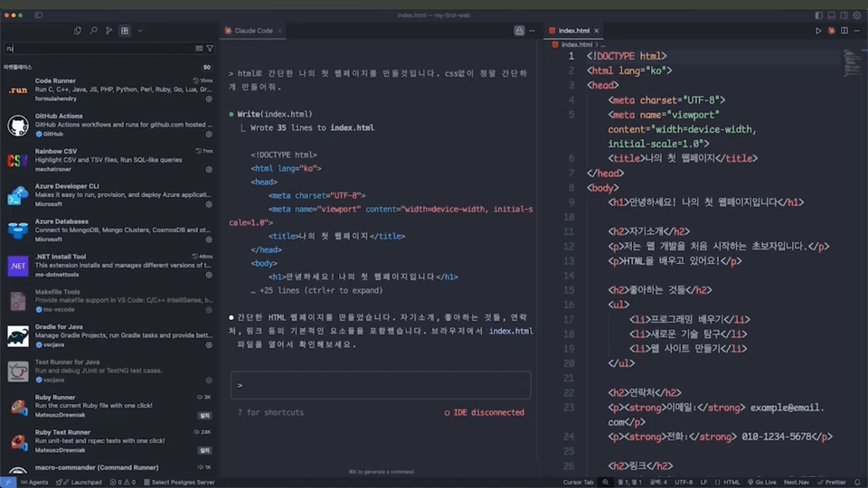Show errors and warnings count

click(x=122, y=483)
